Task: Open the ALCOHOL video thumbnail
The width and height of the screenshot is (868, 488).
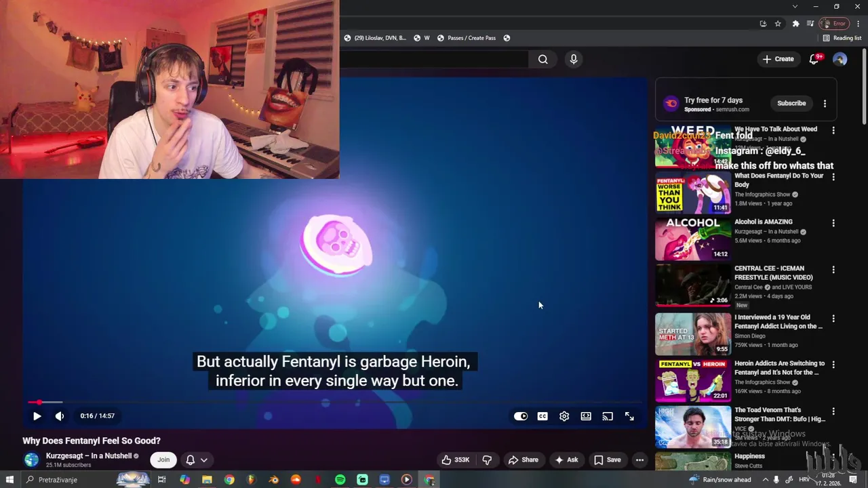Action: (693, 239)
